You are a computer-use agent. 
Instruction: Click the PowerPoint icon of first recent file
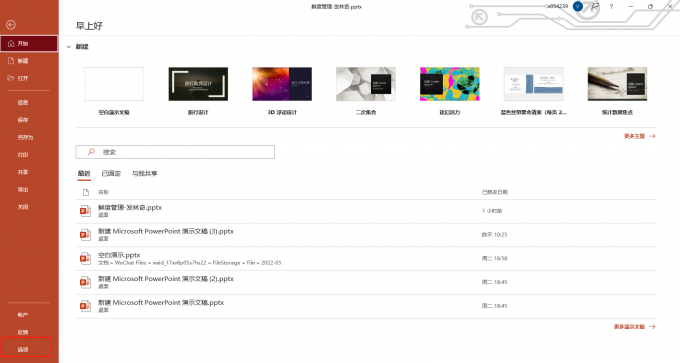pos(85,211)
